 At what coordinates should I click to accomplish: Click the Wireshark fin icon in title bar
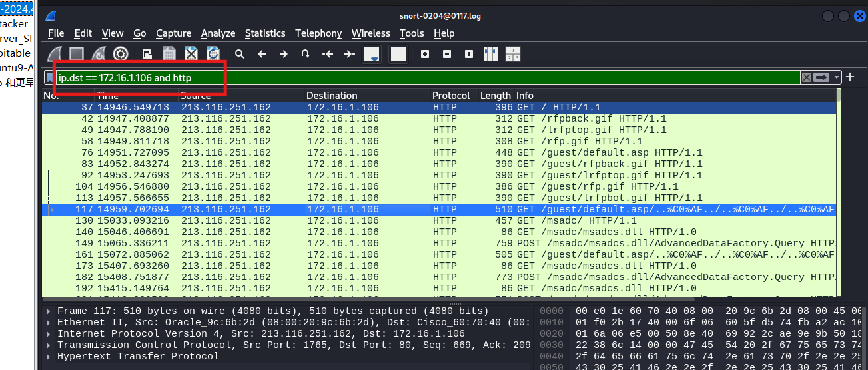tap(51, 15)
